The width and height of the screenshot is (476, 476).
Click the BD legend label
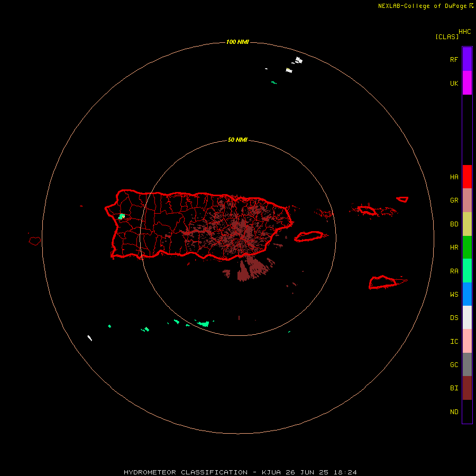pyautogui.click(x=454, y=224)
